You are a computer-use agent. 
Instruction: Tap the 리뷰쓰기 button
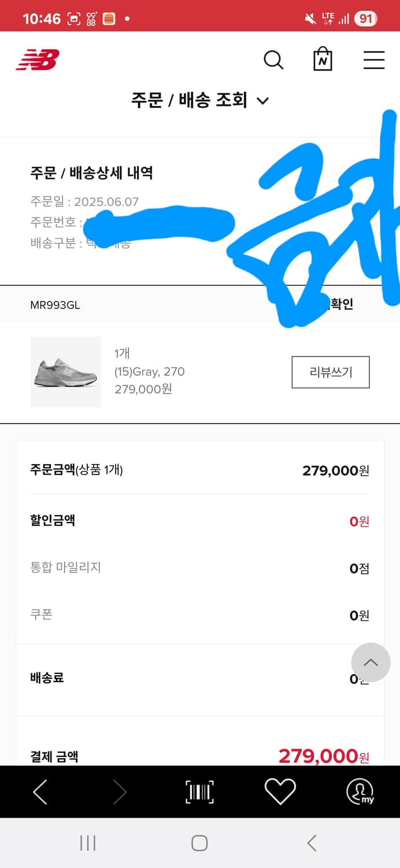(331, 372)
